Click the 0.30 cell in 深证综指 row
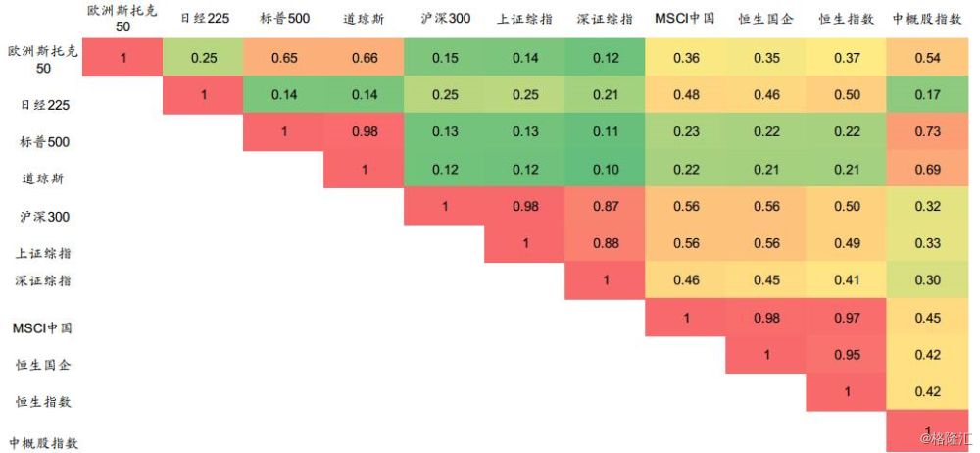 (x=926, y=280)
